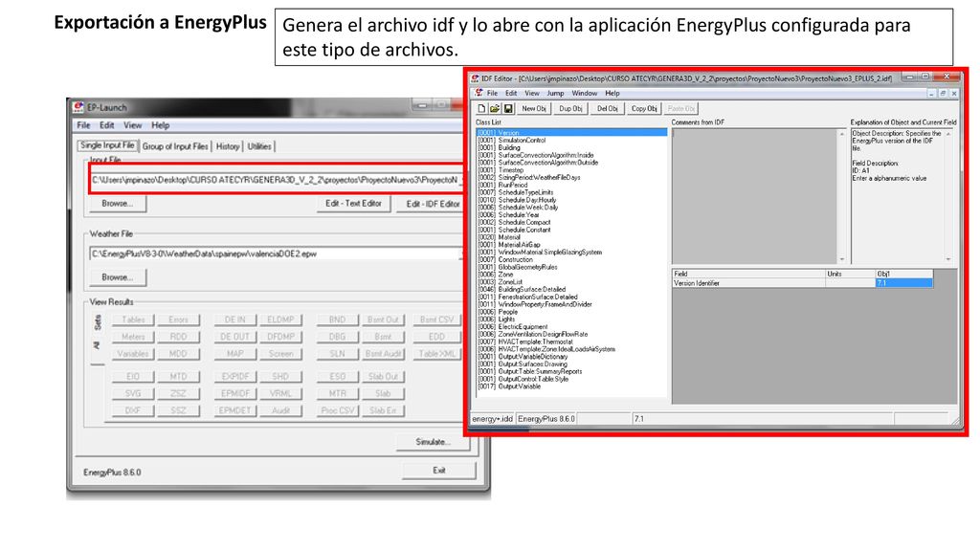980x551 pixels.
Task: Click New Obj button in IDF Editor
Action: (x=534, y=109)
